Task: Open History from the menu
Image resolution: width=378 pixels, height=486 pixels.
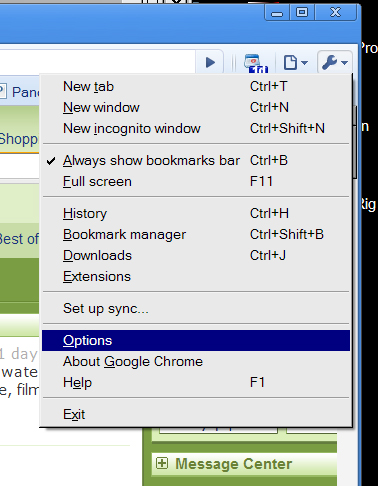Action: pyautogui.click(x=196, y=213)
